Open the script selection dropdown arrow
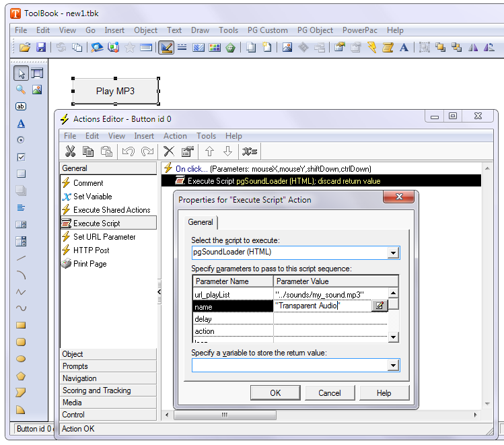 click(x=393, y=252)
